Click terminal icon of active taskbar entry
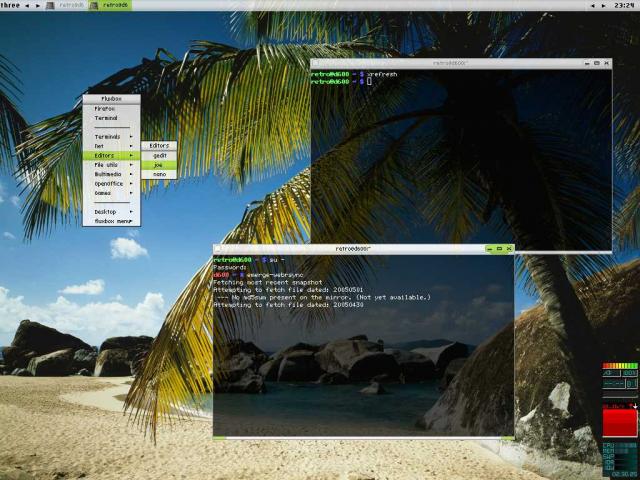 pyautogui.click(x=94, y=6)
